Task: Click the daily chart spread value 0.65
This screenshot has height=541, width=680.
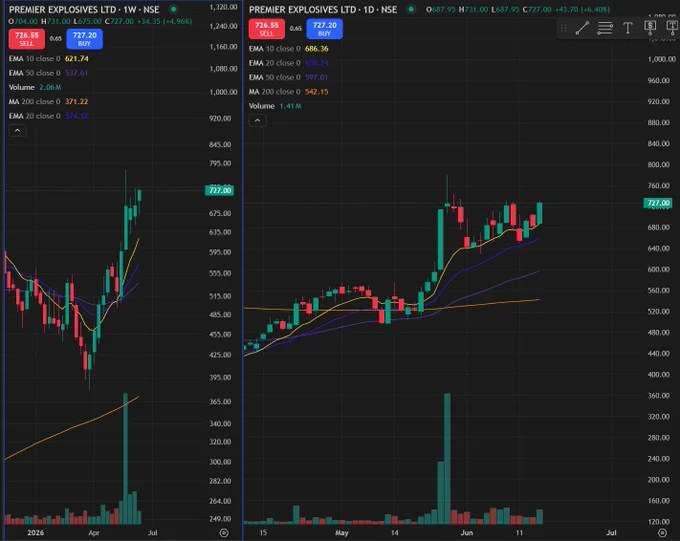Action: (x=296, y=29)
